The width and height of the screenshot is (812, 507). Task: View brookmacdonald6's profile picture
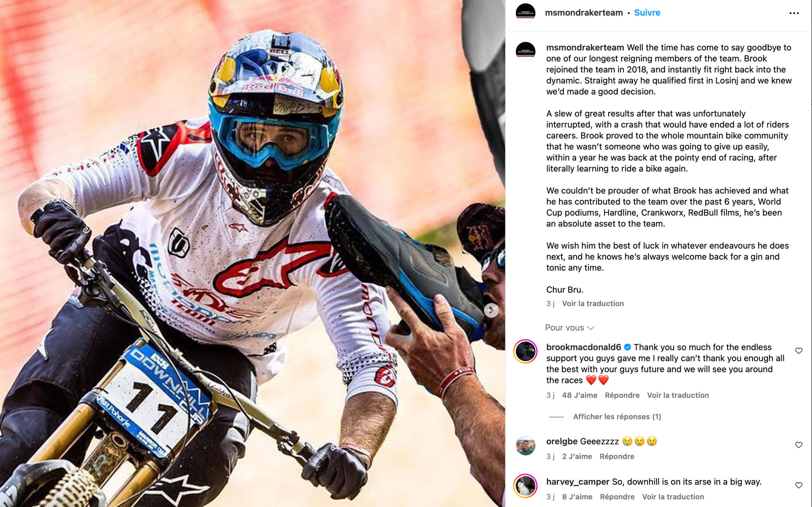click(x=525, y=351)
